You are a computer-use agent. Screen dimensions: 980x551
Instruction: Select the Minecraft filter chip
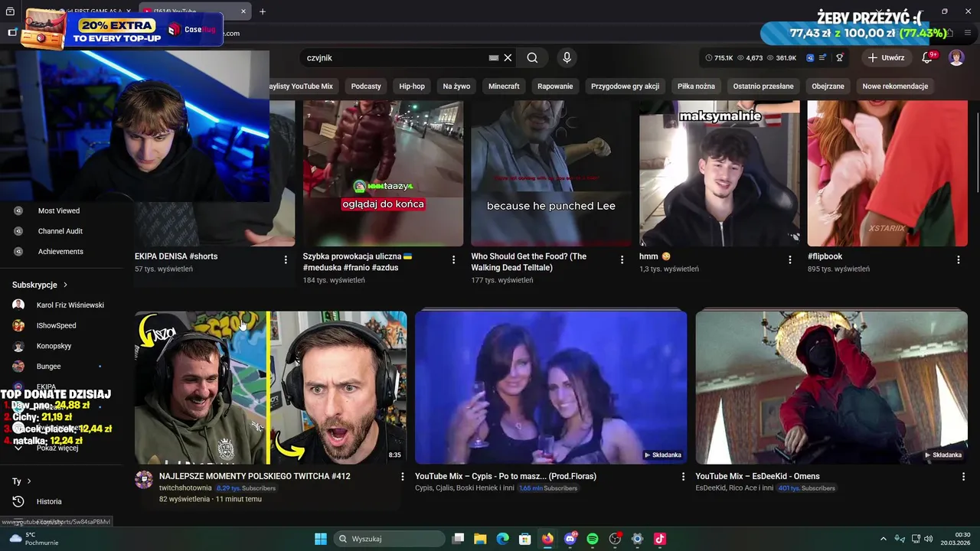click(x=504, y=86)
